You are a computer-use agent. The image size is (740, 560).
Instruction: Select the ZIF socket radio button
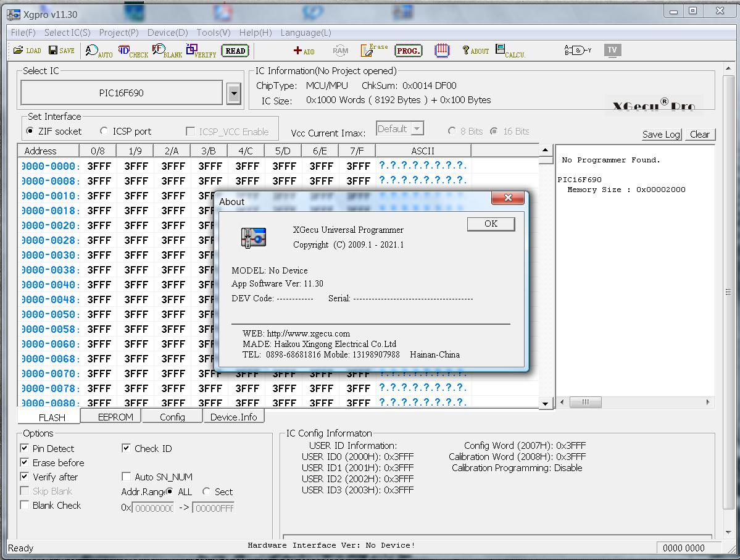coord(30,131)
